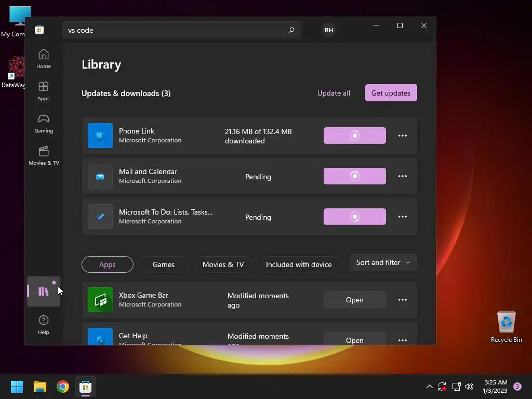532x399 pixels.
Task: Open more options for Get Help
Action: (x=403, y=340)
